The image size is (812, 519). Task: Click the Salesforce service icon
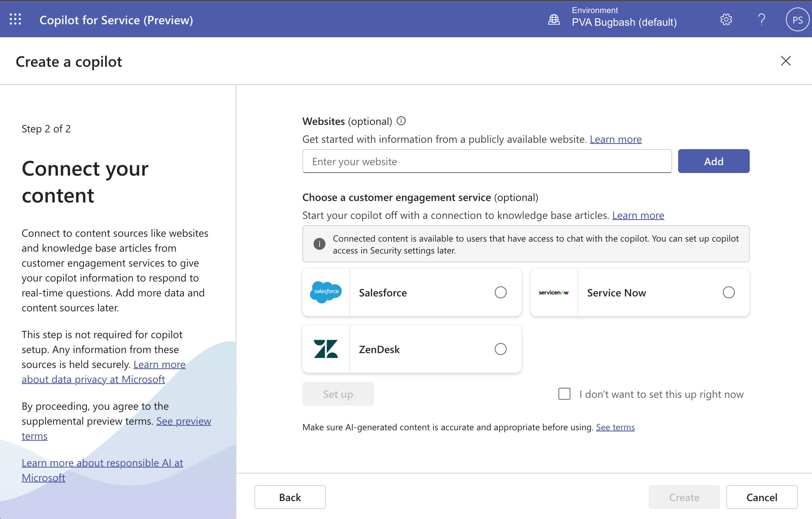pos(327,292)
